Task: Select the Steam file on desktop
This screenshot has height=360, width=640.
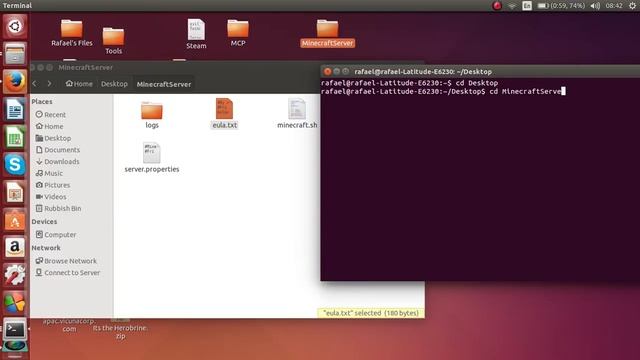Action: pos(196,34)
